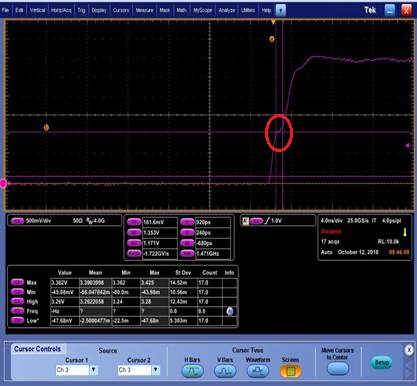Click the yellow trigger status indicator
417x386 pixels.
tap(405, 232)
